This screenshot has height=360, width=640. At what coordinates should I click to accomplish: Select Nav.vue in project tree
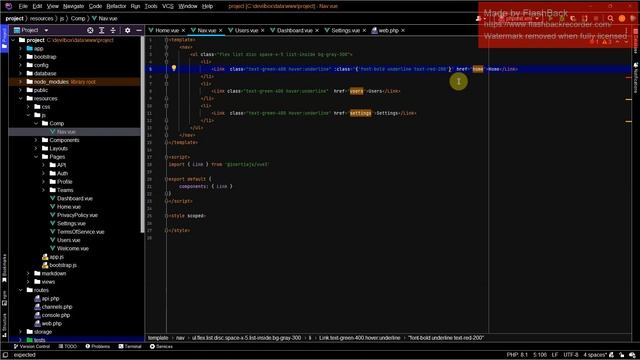66,132
